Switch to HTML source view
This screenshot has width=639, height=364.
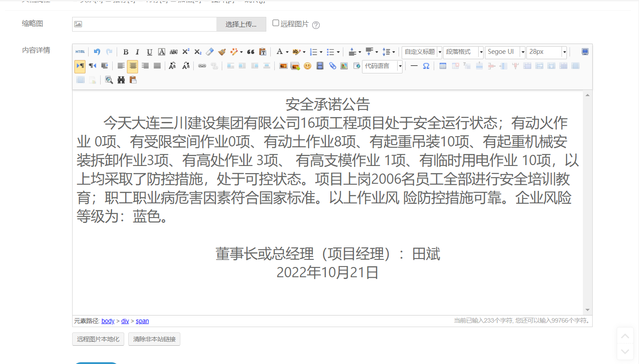pyautogui.click(x=80, y=52)
